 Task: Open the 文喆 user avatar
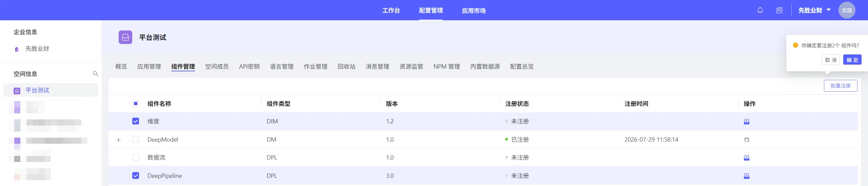847,10
